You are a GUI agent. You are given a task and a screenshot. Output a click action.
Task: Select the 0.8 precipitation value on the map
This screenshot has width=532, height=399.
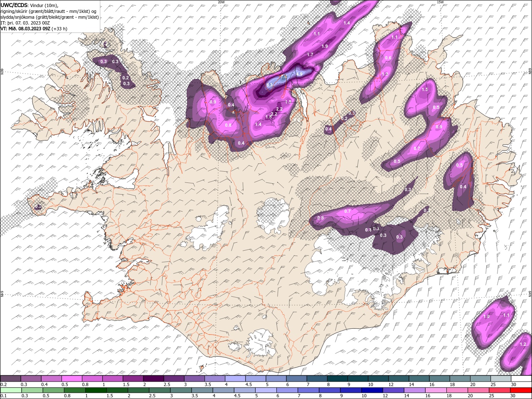228,125
